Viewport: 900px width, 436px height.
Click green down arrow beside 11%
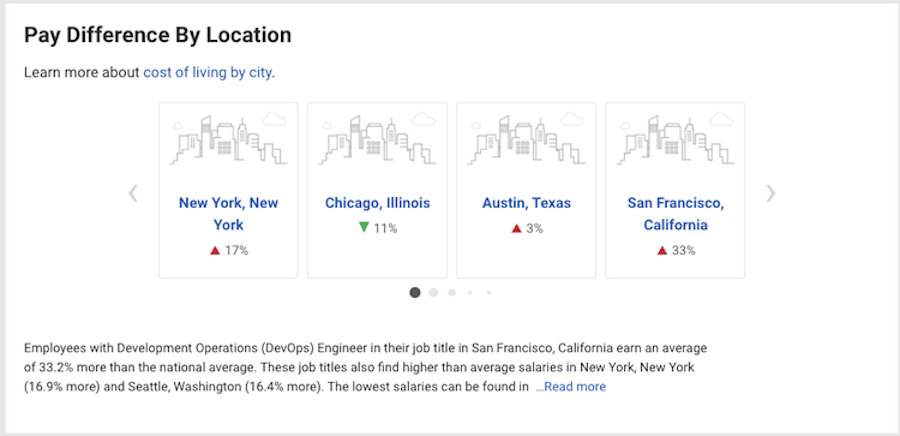point(364,228)
